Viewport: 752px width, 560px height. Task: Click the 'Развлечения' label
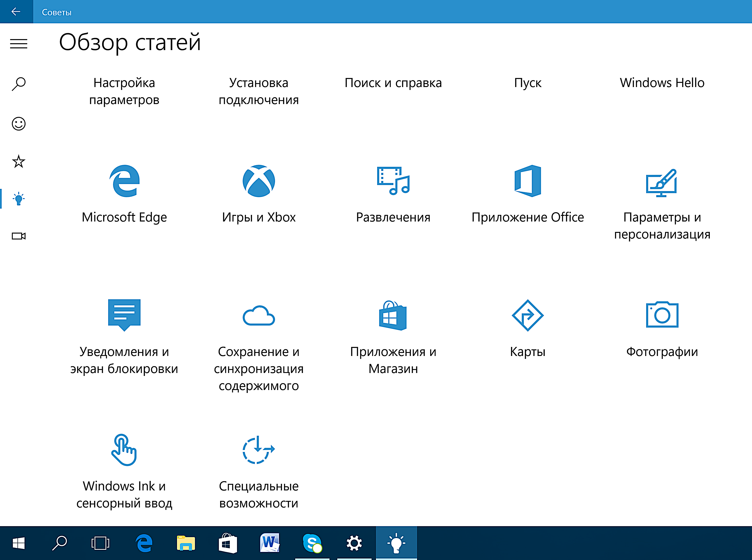pyautogui.click(x=393, y=217)
